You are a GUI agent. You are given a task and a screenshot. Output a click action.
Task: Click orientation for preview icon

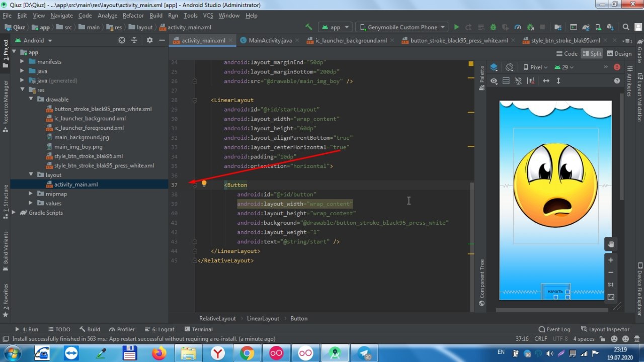pos(509,67)
